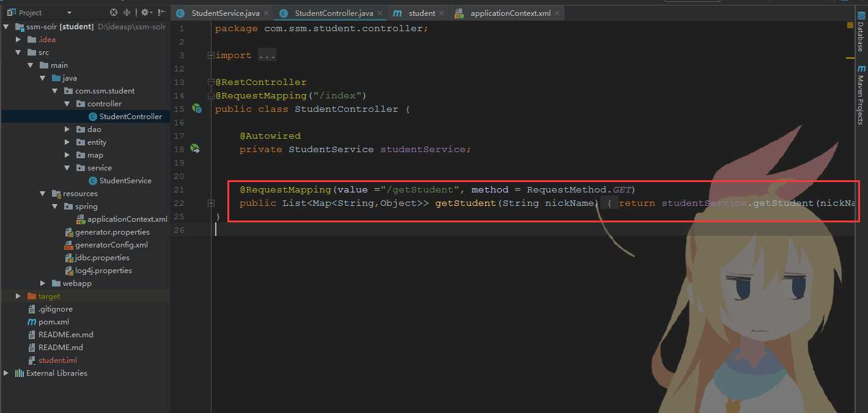Click the studentService field name on line 18
Screen dimensions: 868x413
(423, 149)
